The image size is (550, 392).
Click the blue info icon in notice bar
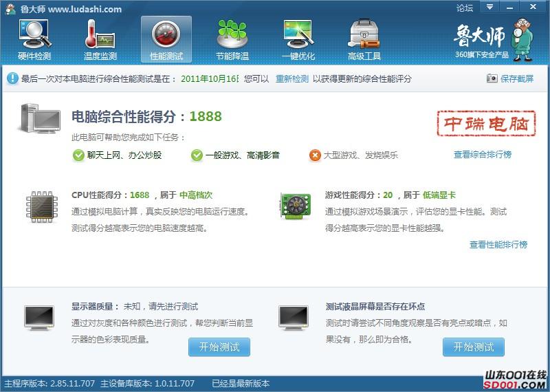pyautogui.click(x=12, y=79)
